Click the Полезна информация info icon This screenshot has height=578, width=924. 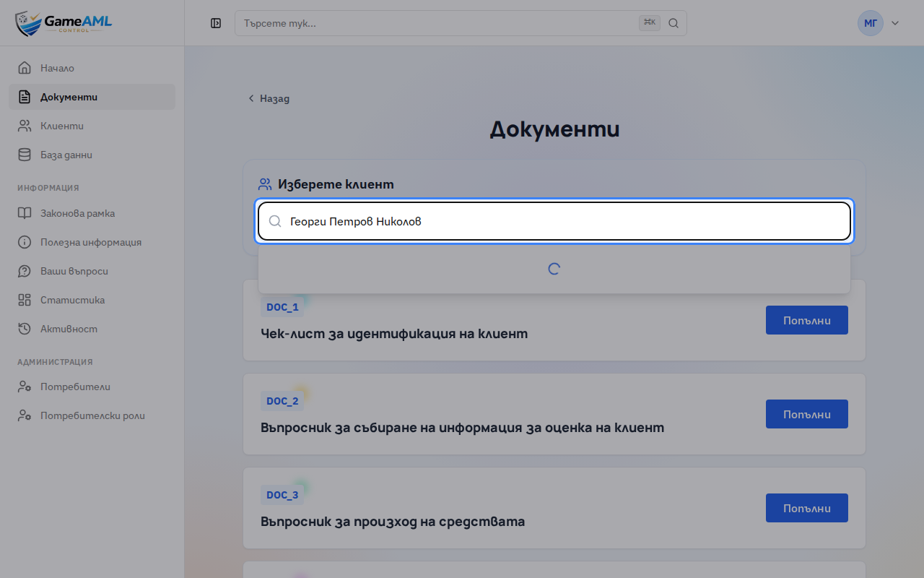[25, 242]
